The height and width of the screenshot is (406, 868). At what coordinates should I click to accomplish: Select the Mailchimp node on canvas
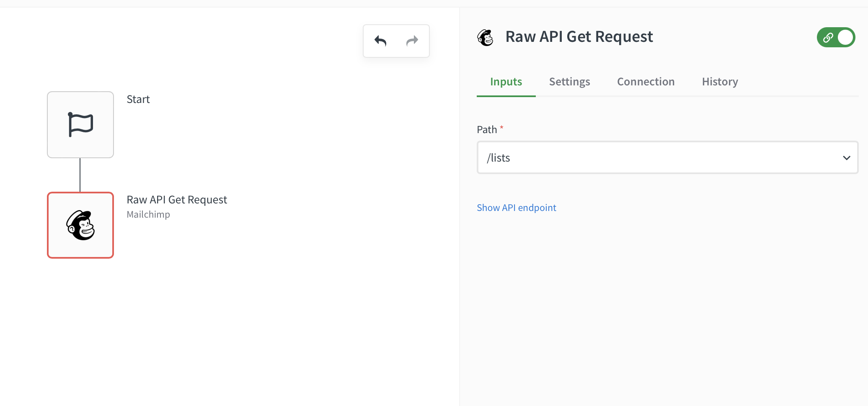(80, 225)
